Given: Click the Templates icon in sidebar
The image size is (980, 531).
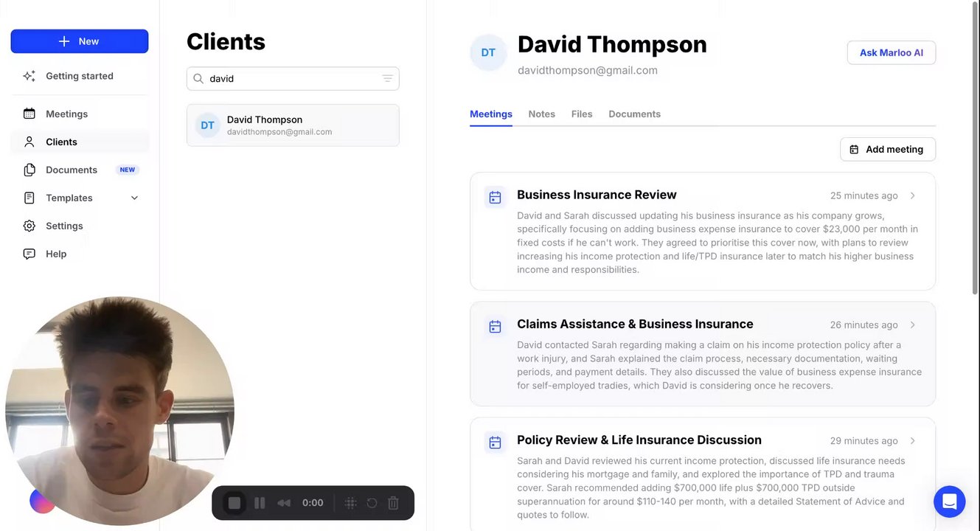Looking at the screenshot, I should coord(29,198).
